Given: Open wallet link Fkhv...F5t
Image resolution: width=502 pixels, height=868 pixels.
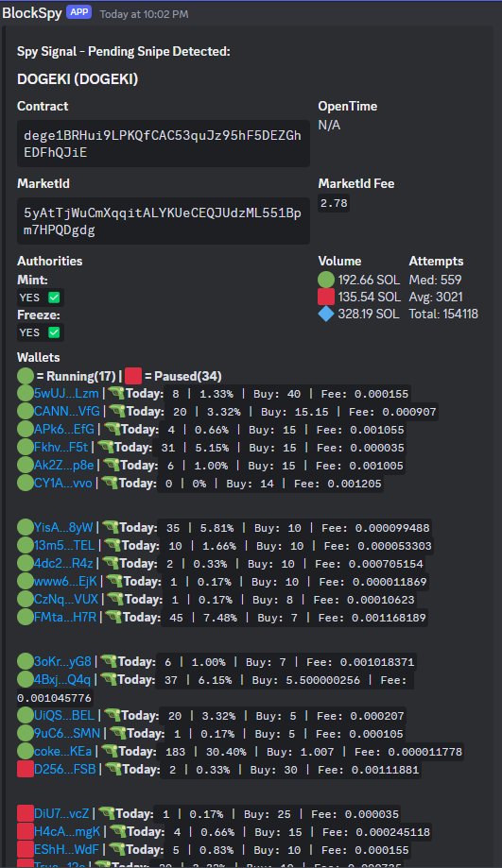Looking at the screenshot, I should click(61, 447).
